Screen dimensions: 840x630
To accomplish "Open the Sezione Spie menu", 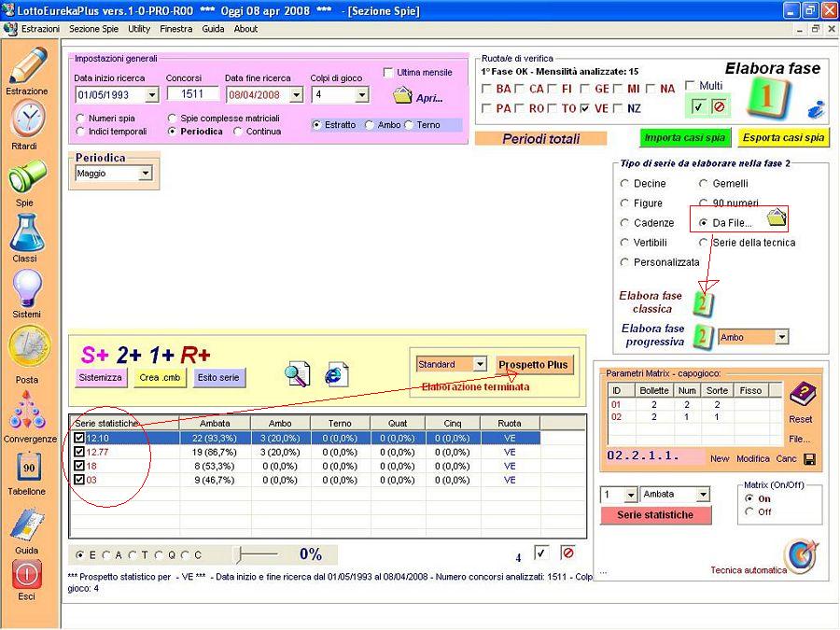I will pyautogui.click(x=93, y=29).
